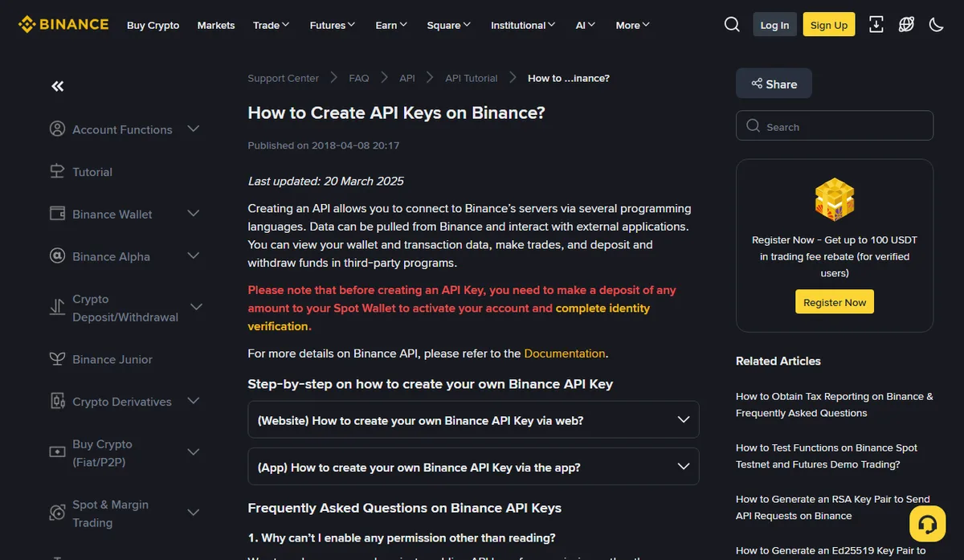
Task: Click the Log In button
Action: coord(774,25)
